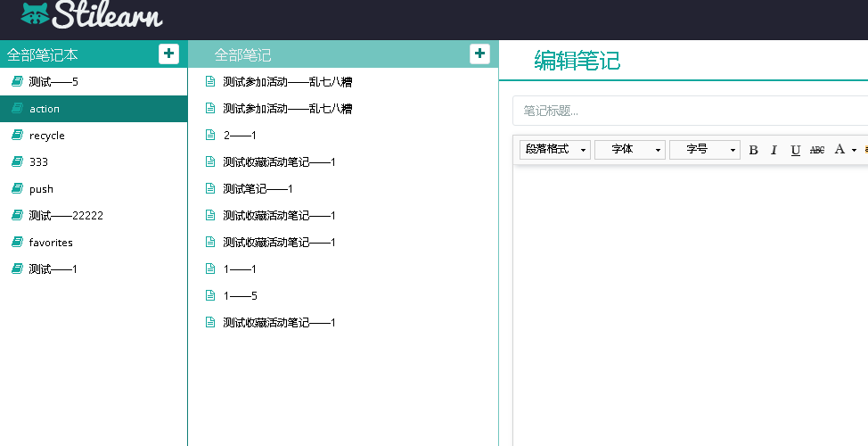Viewport: 868px width, 446px height.
Task: Open the 段落格式 paragraph format dropdown
Action: [x=555, y=150]
